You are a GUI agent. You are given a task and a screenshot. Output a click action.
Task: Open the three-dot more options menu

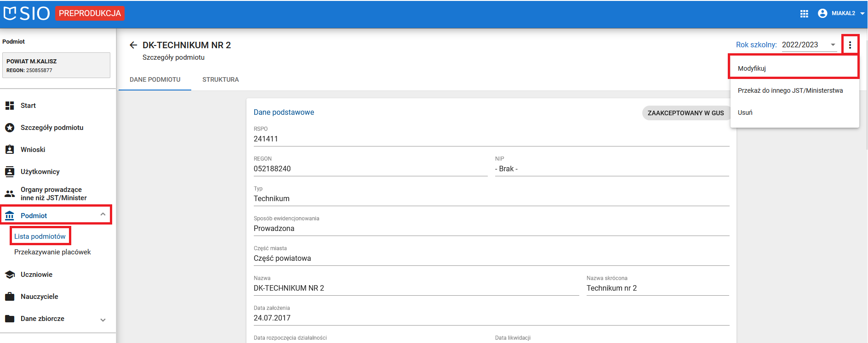click(850, 45)
